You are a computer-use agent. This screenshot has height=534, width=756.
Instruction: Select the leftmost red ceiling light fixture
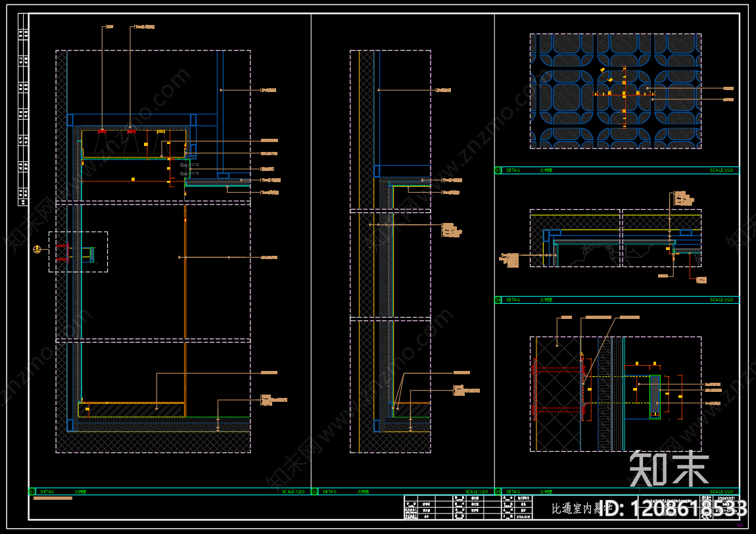pos(102,132)
